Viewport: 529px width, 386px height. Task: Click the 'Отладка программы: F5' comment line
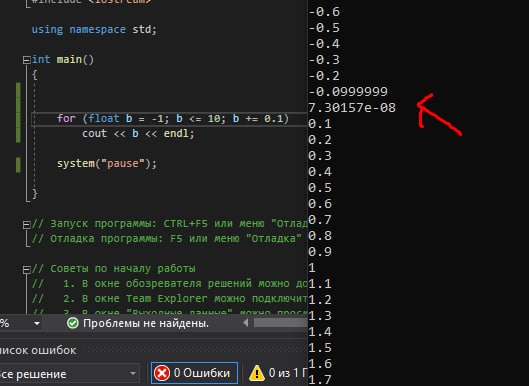(x=166, y=239)
